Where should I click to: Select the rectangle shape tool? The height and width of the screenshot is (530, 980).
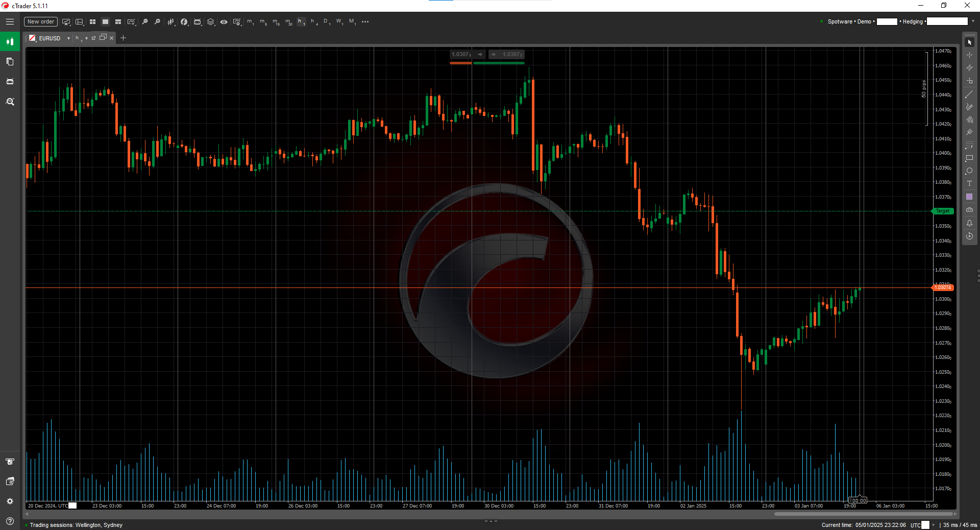click(x=969, y=158)
